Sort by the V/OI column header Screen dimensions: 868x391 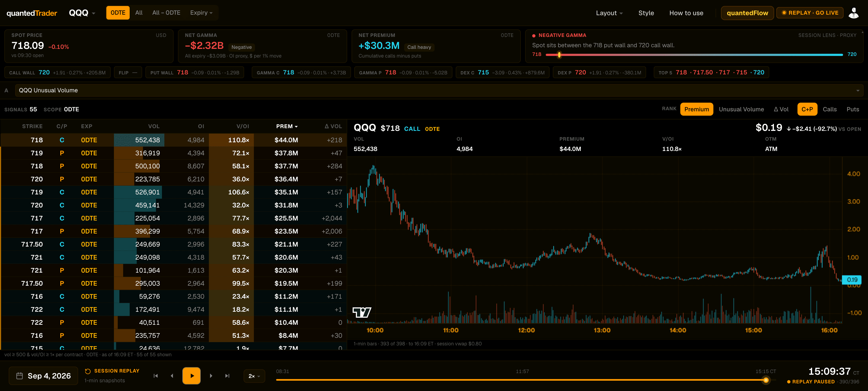242,126
